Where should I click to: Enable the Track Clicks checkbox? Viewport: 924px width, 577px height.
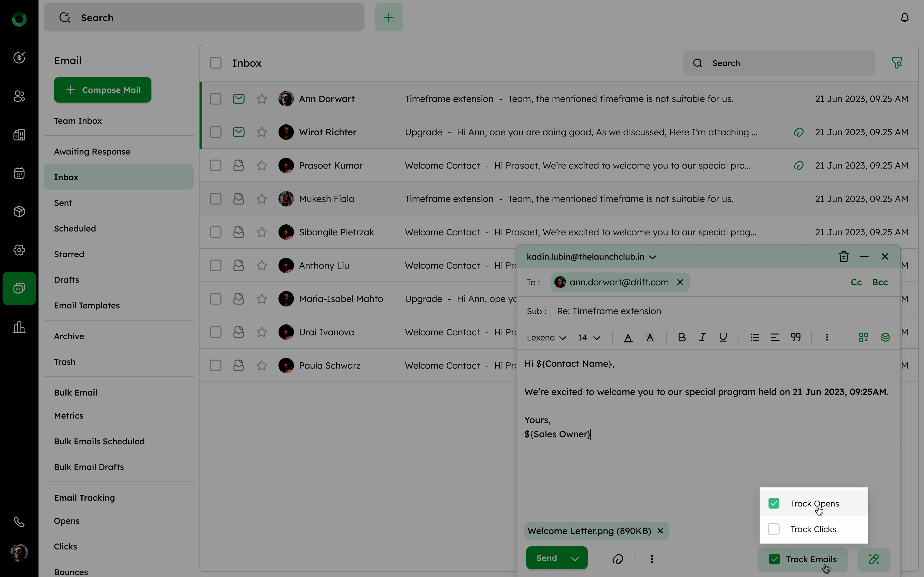(x=774, y=529)
